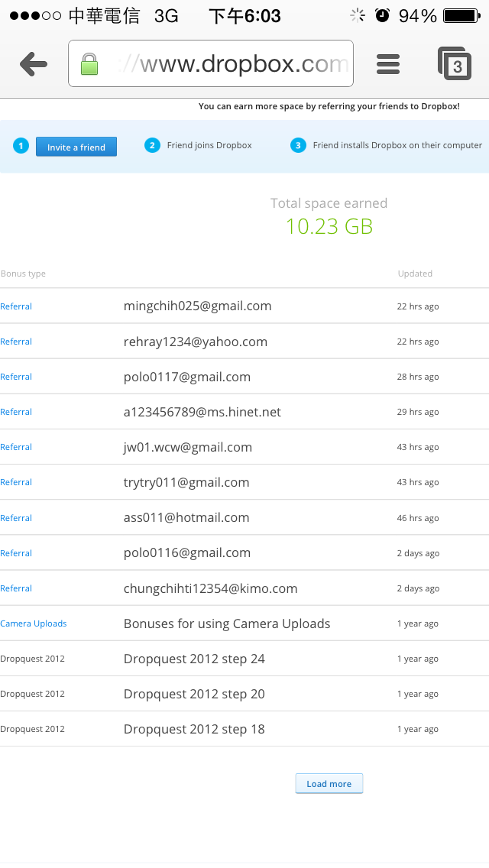Select email rehray1234@yahoo.com
489x868 pixels.
point(196,342)
